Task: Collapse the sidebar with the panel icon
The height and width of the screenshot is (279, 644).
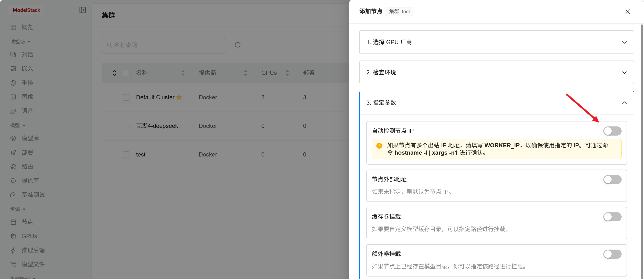Action: pyautogui.click(x=83, y=10)
